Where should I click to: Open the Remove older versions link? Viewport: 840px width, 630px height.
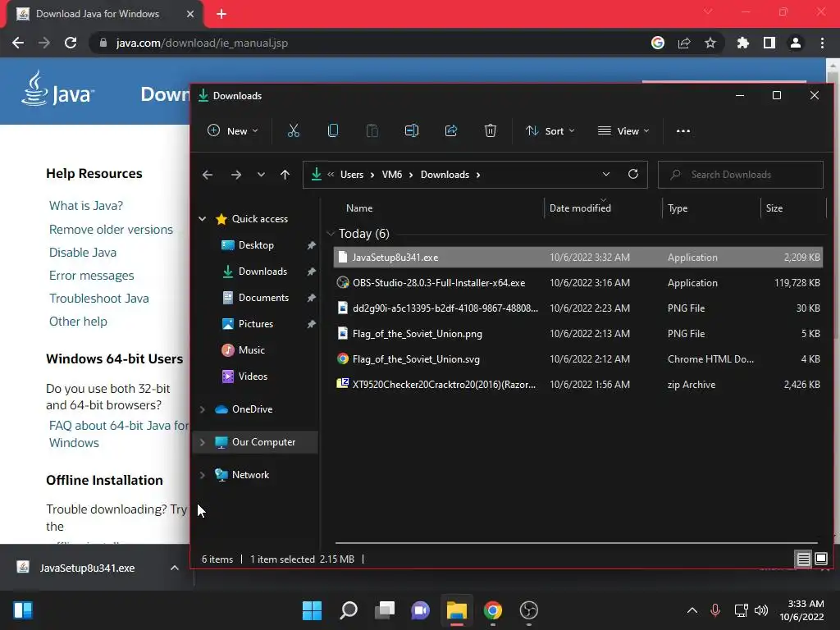pyautogui.click(x=111, y=230)
